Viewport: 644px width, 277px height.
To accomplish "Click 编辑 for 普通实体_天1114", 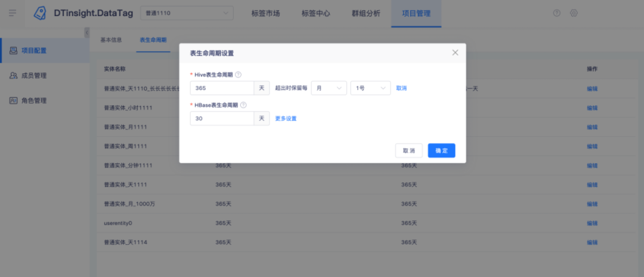I will tap(592, 242).
